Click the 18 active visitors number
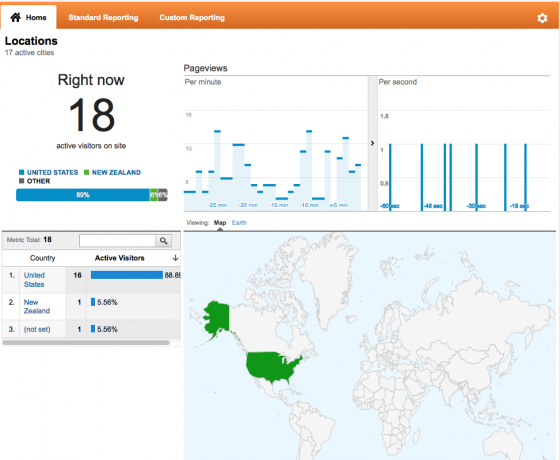Viewport: 560px width, 460px height. [x=92, y=115]
